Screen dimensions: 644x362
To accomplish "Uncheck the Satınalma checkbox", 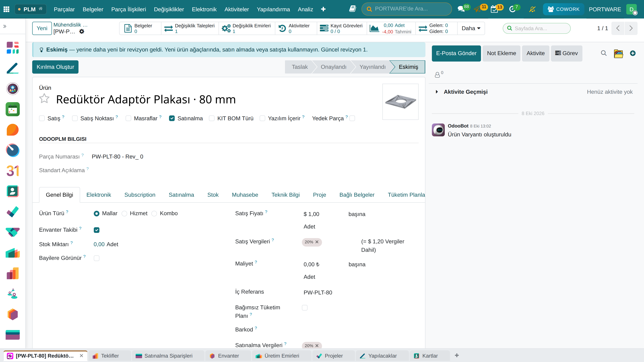I will (x=172, y=118).
